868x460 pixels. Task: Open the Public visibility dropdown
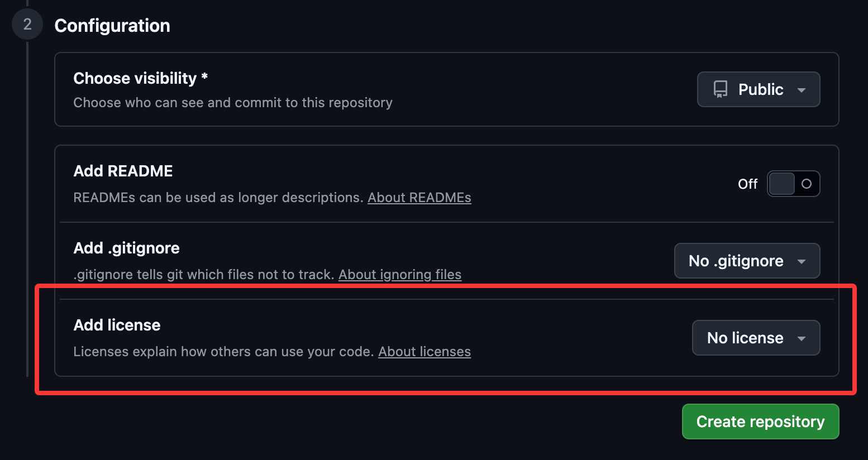(x=759, y=89)
